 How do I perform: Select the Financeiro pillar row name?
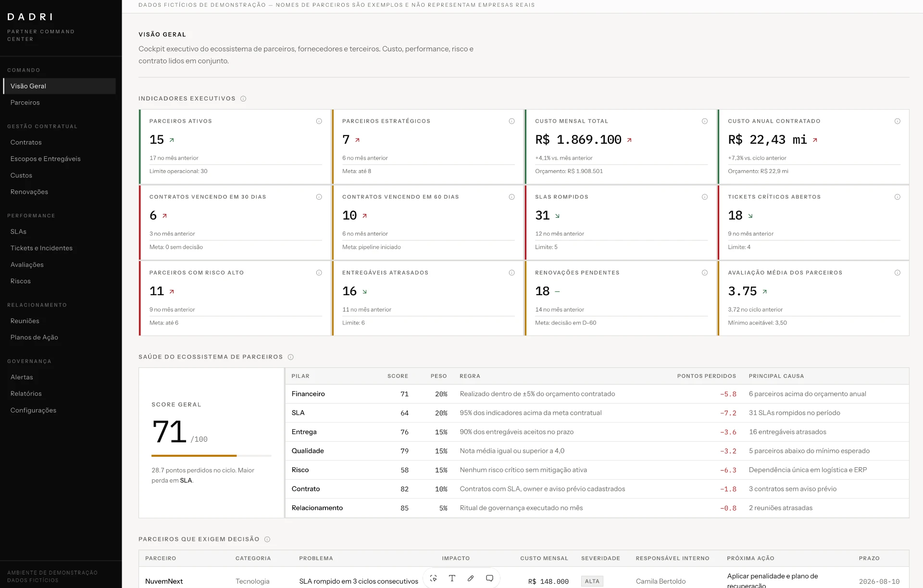click(x=308, y=394)
